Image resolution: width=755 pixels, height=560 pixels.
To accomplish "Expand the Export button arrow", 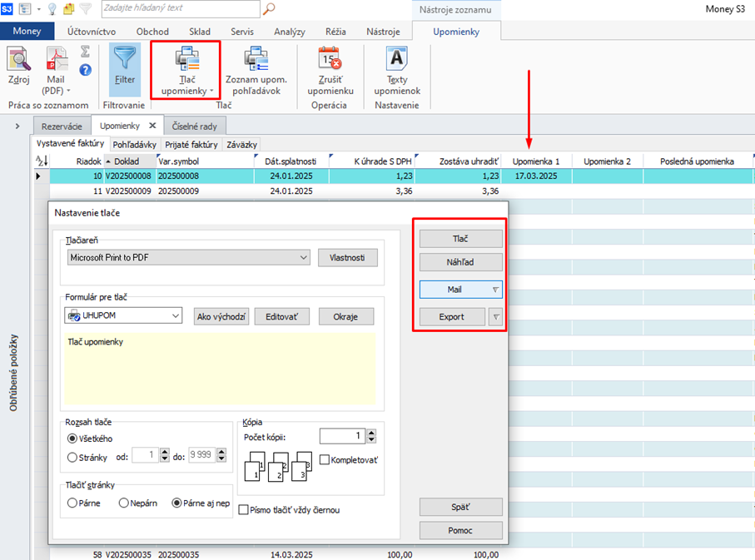I will (495, 316).
